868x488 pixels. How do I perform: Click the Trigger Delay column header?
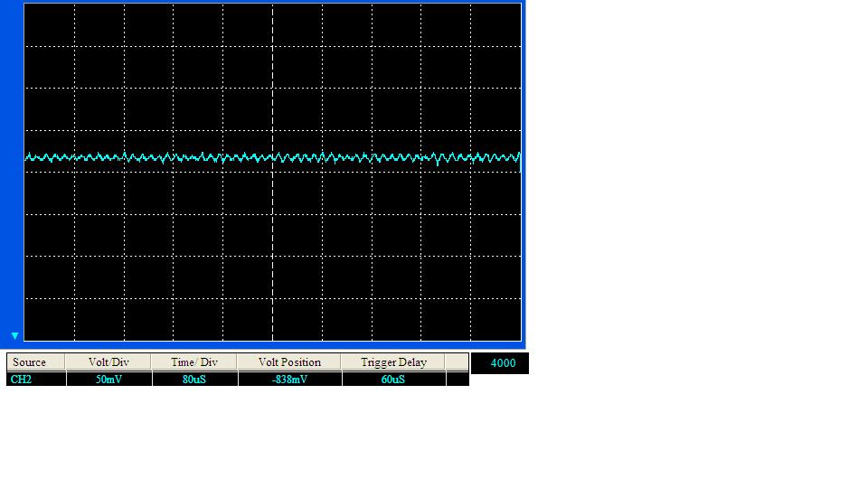(393, 361)
